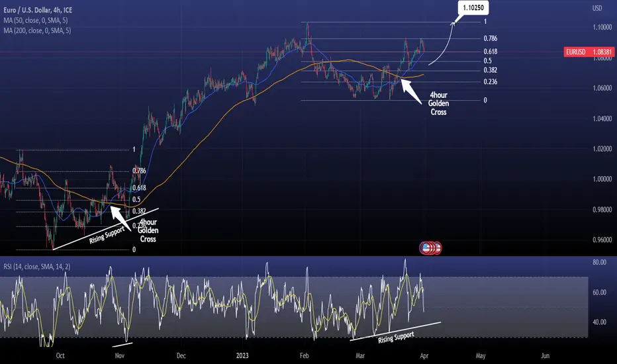The width and height of the screenshot is (617, 364).
Task: Select the 4hour Golden Cross note near March
Action: click(438, 103)
